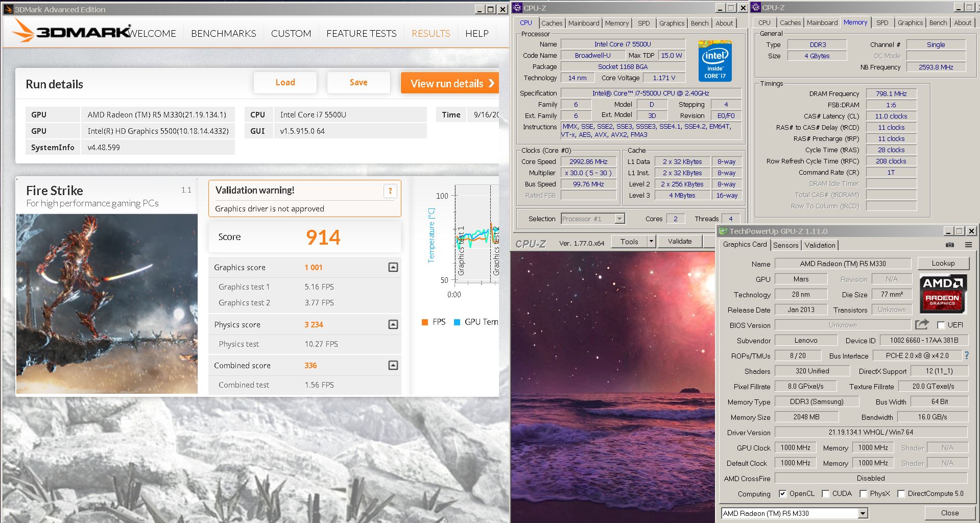Open the CPU-Z Tools dropdown arrow

click(651, 241)
